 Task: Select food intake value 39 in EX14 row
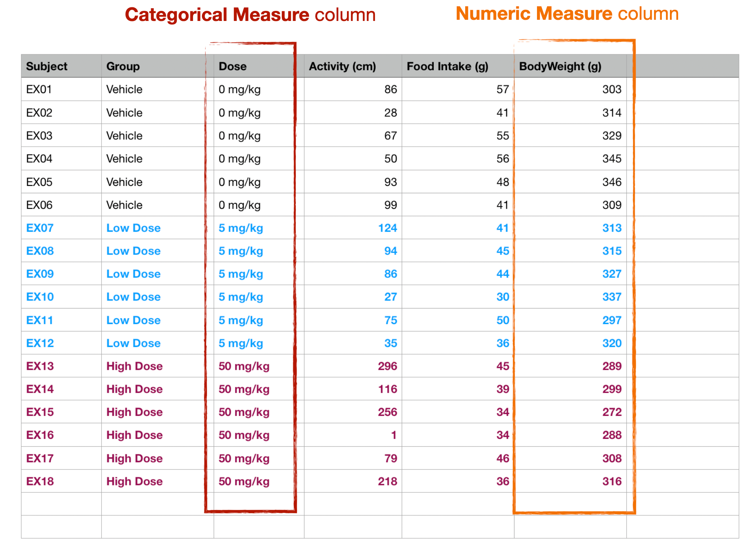458,389
